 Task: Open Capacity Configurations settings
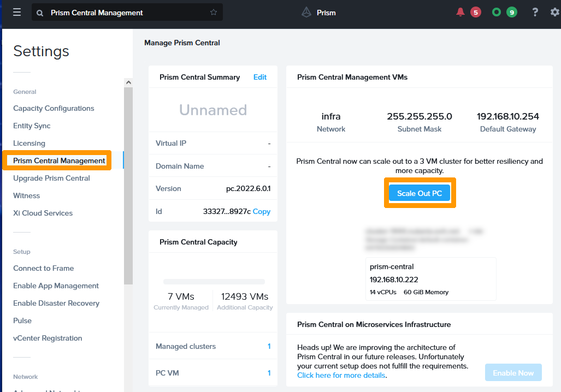pos(54,108)
